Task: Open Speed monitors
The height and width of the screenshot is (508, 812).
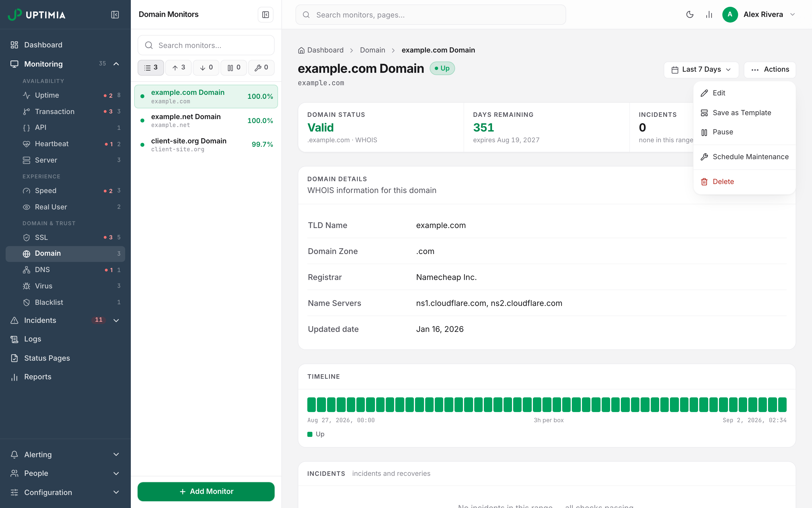Action: (x=65, y=190)
